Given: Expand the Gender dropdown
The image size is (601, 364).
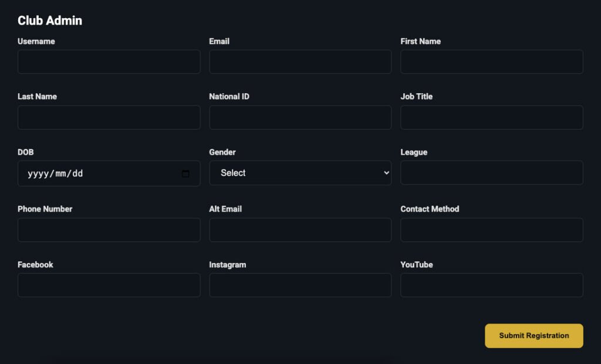Looking at the screenshot, I should coord(300,173).
